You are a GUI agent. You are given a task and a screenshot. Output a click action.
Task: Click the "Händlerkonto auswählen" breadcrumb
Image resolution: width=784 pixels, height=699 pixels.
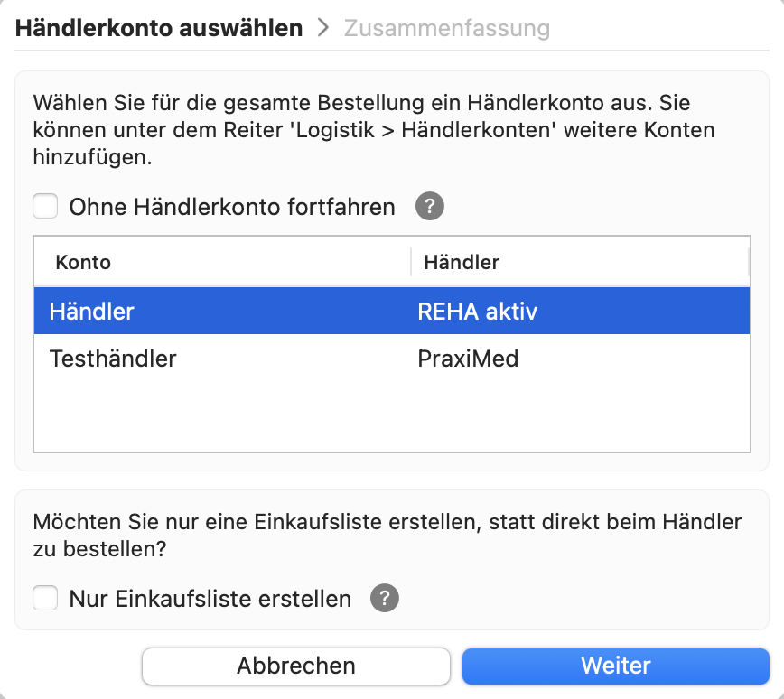coord(157,28)
